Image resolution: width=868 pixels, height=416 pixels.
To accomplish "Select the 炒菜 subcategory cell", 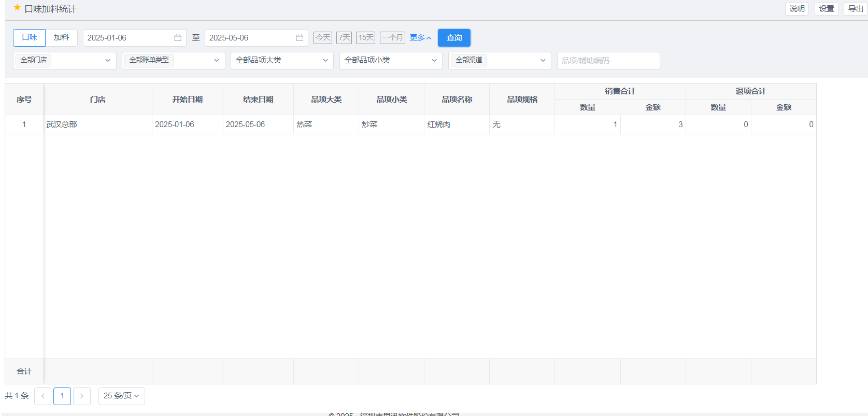I will 392,124.
